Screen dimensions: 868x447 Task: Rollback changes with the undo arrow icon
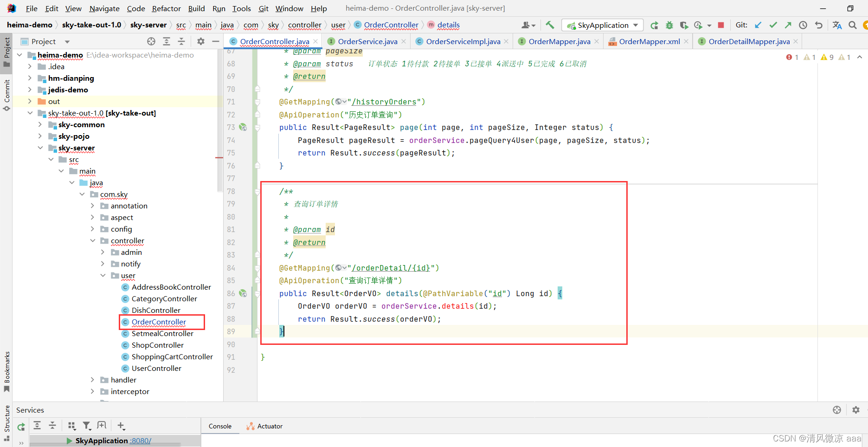pos(818,25)
